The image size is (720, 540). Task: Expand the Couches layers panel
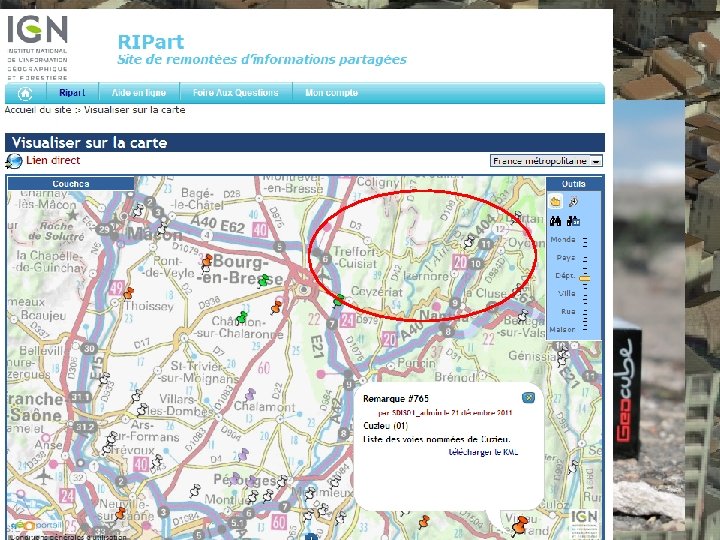(x=71, y=184)
